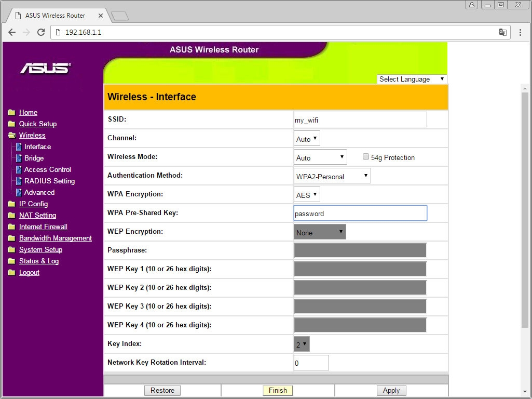Screen dimensions: 532x399
Task: Click the page icon in the address bar
Action: point(58,32)
